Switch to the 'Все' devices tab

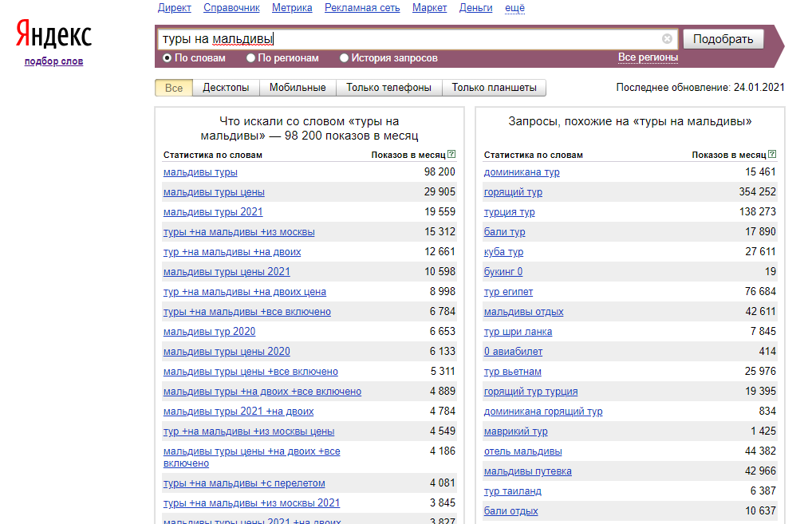[x=173, y=88]
